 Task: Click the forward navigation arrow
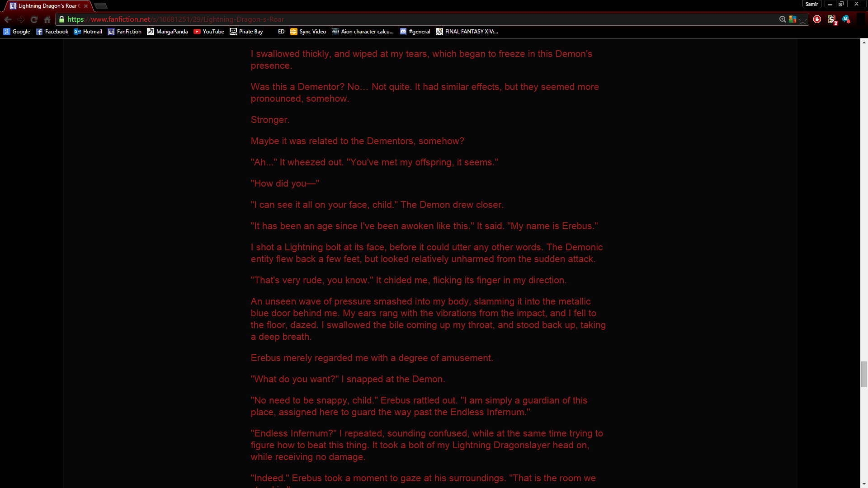pos(21,19)
